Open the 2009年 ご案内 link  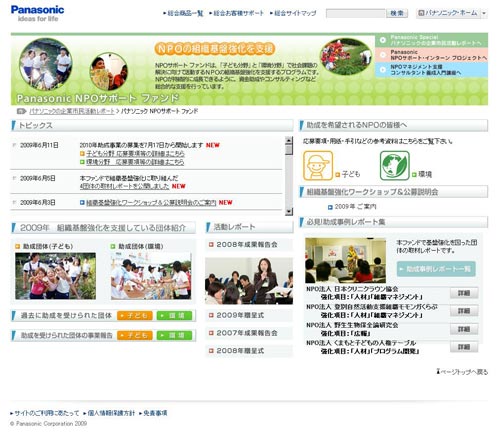[x=355, y=207]
